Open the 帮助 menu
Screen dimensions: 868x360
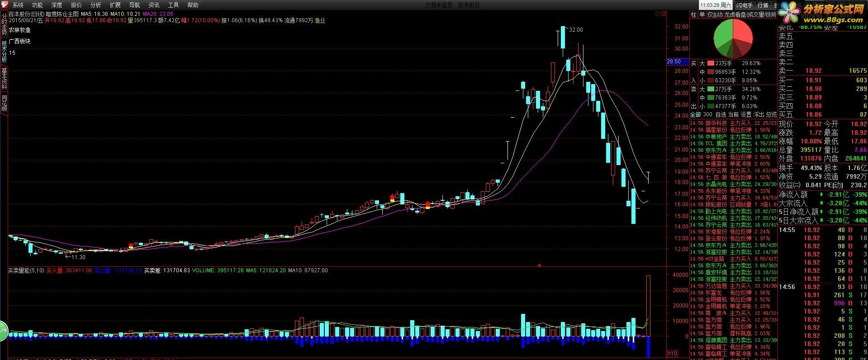tap(193, 5)
